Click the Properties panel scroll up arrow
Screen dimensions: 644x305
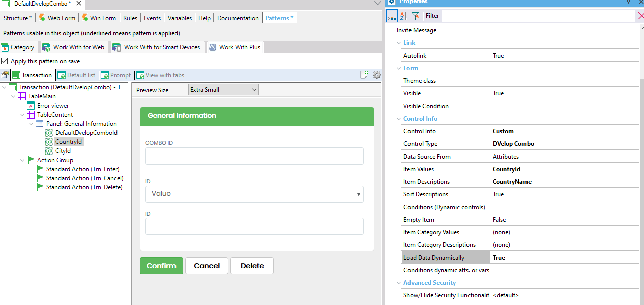pyautogui.click(x=641, y=27)
